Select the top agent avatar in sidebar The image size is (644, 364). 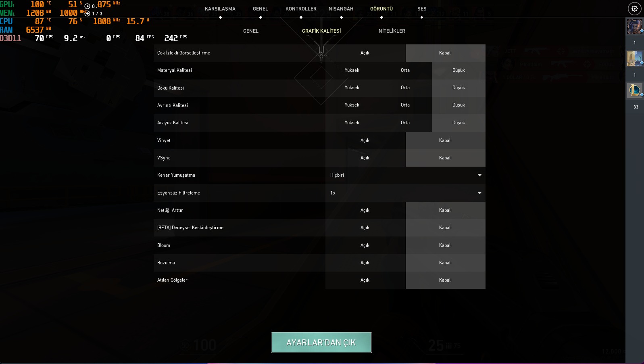(x=634, y=27)
